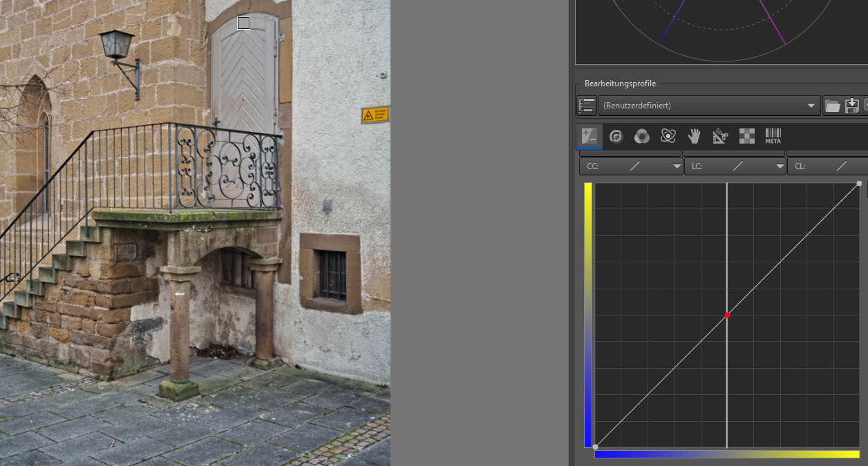
Task: Select the top-right curve endpoint
Action: tap(859, 184)
